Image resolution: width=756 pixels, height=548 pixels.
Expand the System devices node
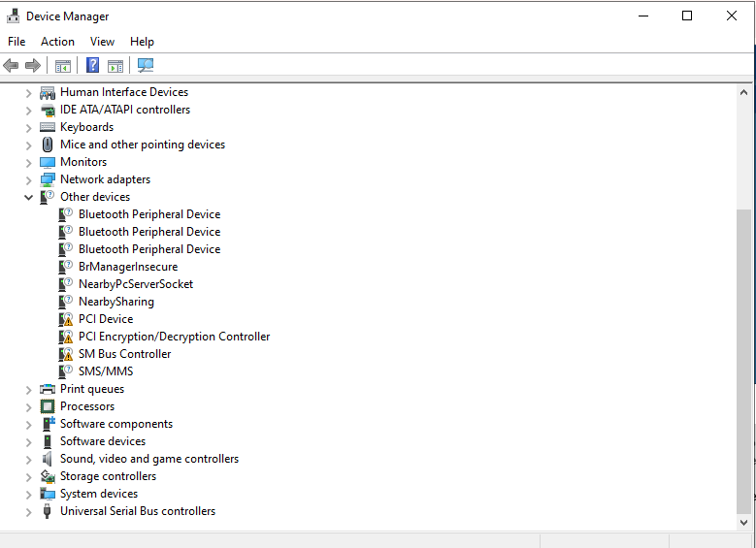(x=28, y=495)
